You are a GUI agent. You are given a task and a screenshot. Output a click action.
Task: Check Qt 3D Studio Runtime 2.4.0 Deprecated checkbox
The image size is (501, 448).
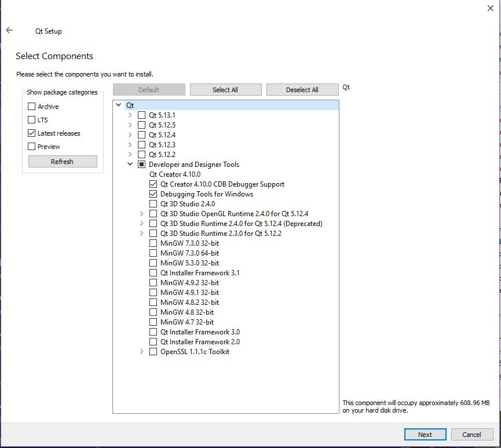153,224
